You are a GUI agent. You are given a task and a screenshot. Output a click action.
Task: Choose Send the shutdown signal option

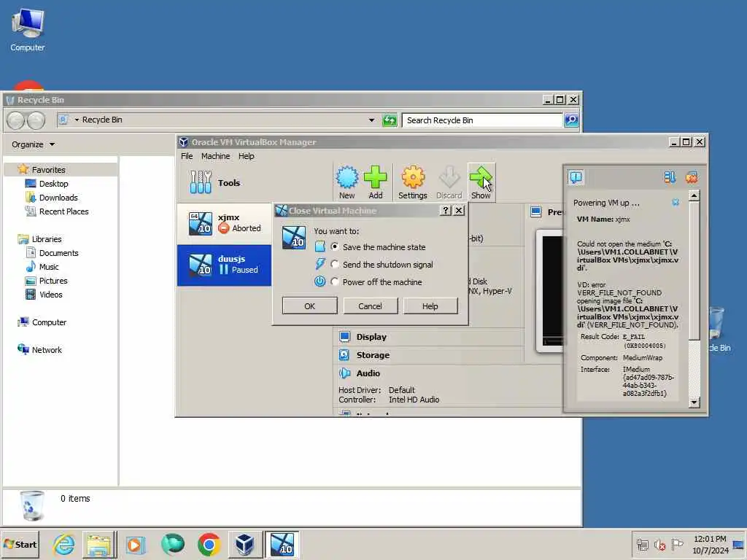click(334, 264)
